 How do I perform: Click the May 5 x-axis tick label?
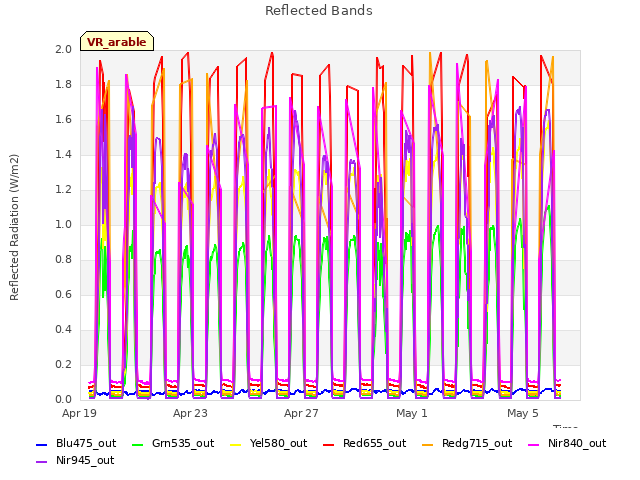click(x=523, y=413)
